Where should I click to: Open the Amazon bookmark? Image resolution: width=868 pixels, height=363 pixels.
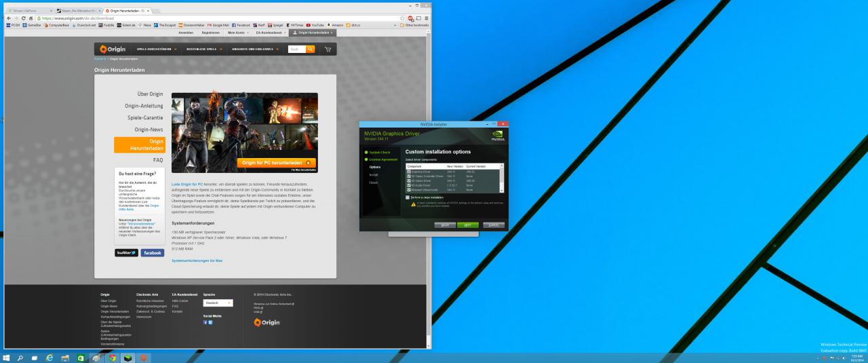[x=335, y=24]
